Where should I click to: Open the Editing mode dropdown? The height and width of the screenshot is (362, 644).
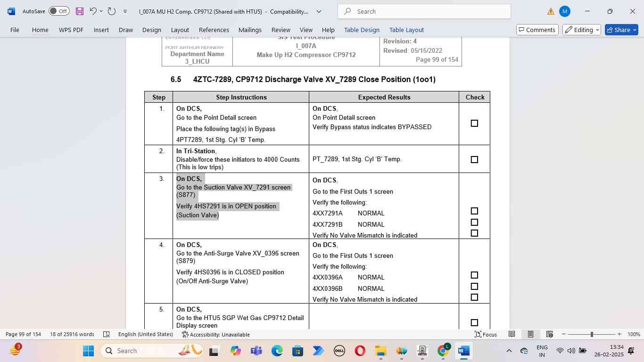(x=582, y=30)
